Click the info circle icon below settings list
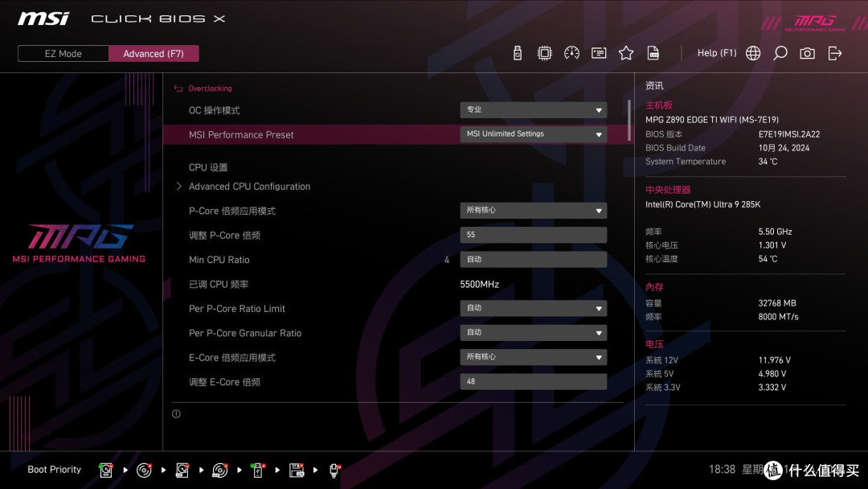 click(176, 413)
